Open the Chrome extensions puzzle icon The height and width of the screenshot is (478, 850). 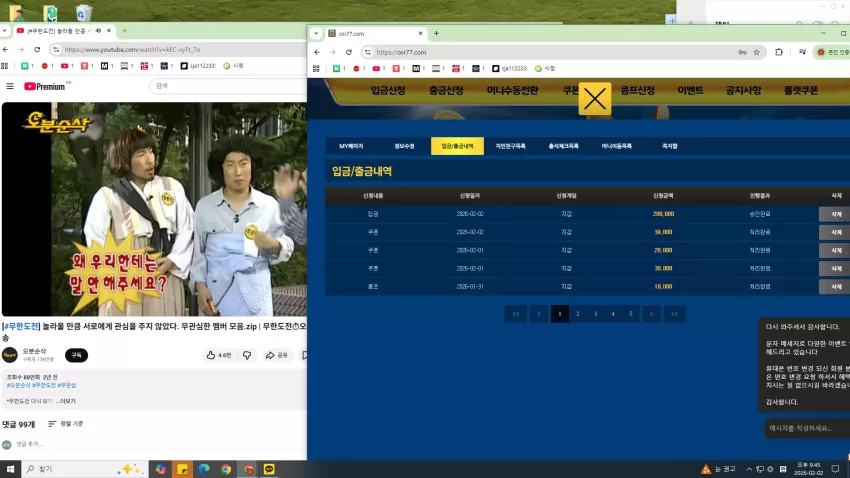(778, 52)
